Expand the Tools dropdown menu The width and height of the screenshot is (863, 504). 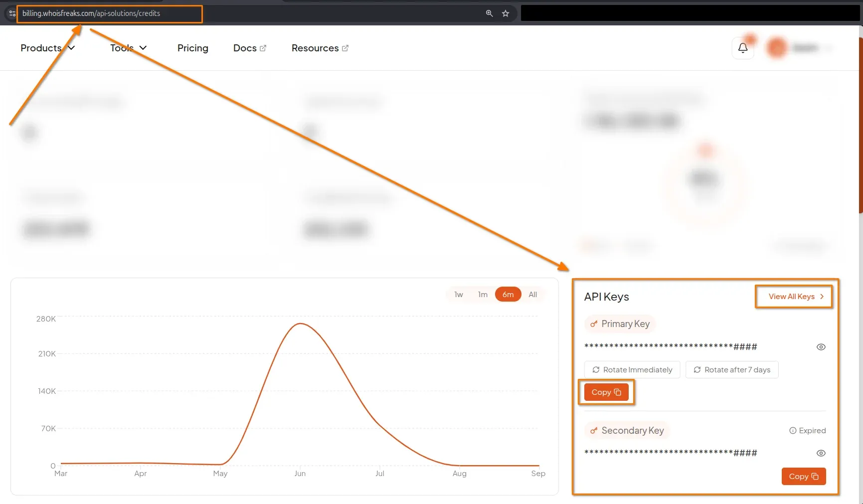coord(129,48)
